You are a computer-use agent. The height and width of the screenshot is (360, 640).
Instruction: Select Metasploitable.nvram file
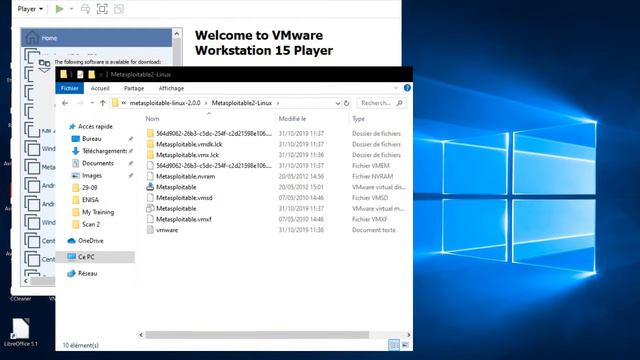[x=185, y=176]
